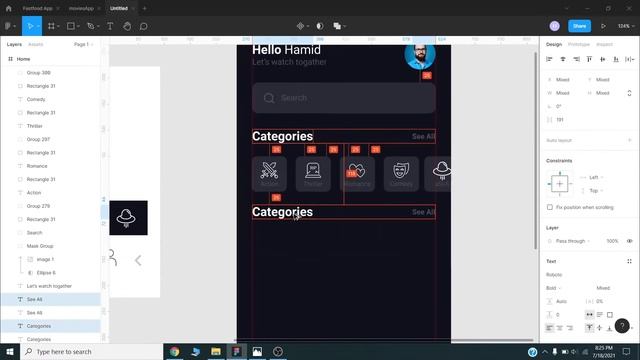The image size is (640, 360).
Task: Open the Pass through blend mode dropdown
Action: [x=573, y=241]
